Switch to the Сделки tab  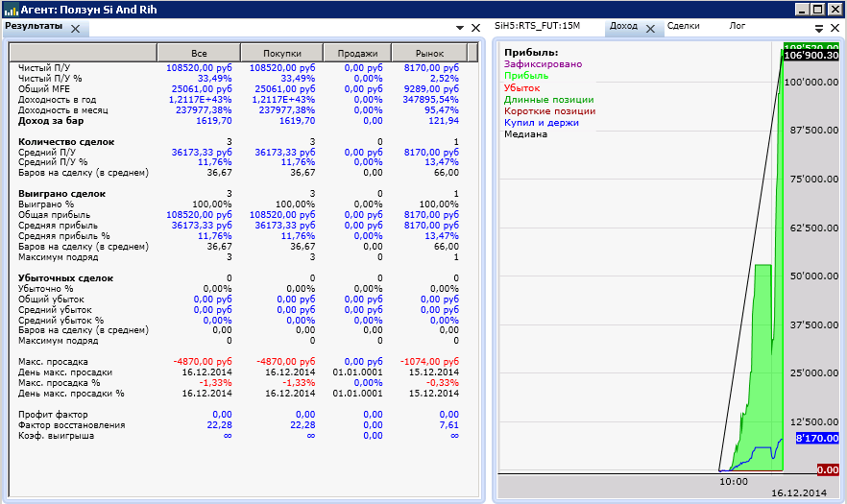(683, 27)
